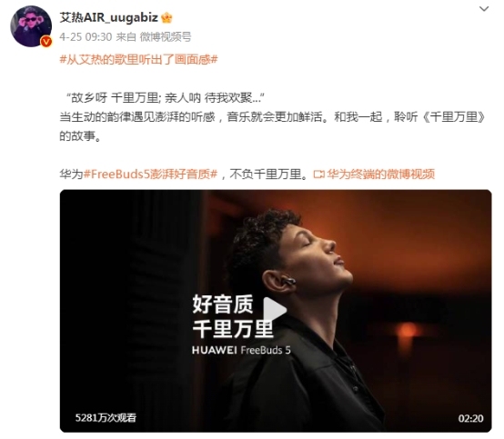
Task: Click the quoted lyric line 故乡呀 千里万里
Action: tap(115, 98)
